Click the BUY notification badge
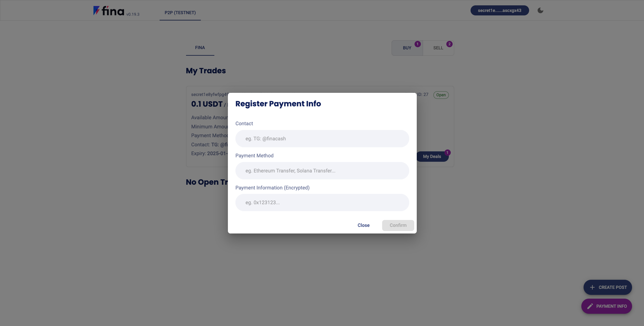This screenshot has height=326, width=644. click(x=418, y=44)
